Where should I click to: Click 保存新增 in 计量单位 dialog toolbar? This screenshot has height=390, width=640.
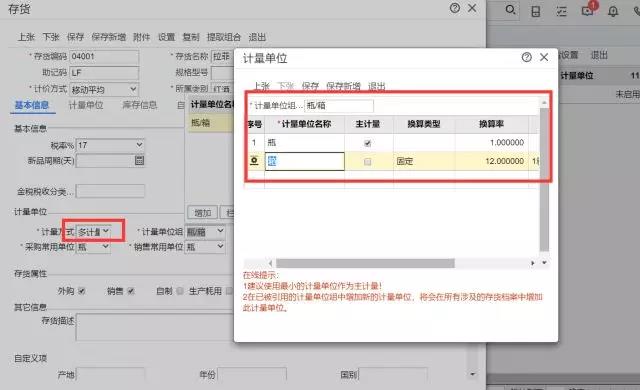(x=343, y=86)
